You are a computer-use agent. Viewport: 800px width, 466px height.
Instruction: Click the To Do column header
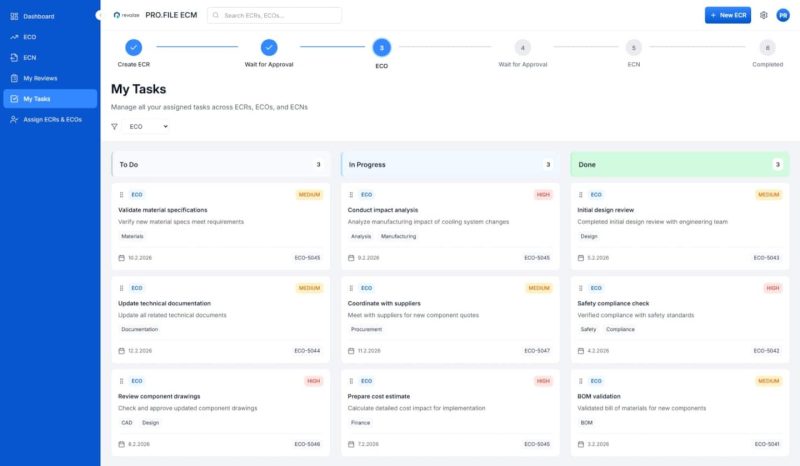click(x=220, y=164)
